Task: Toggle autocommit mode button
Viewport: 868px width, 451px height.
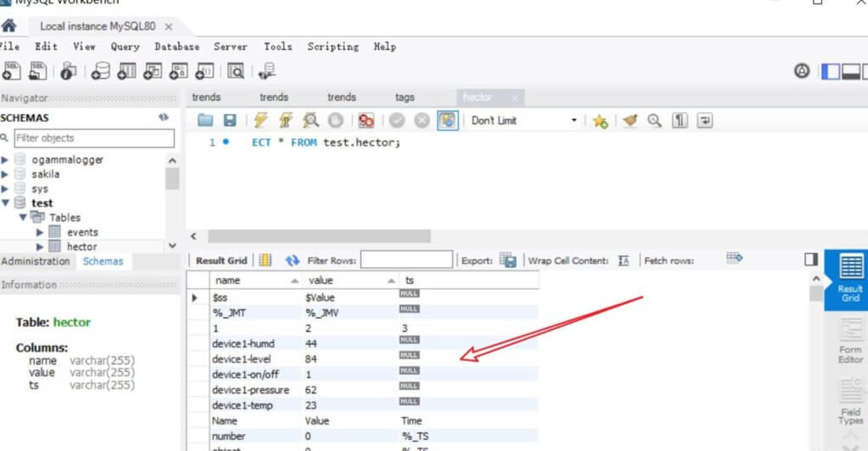Action: coord(447,120)
